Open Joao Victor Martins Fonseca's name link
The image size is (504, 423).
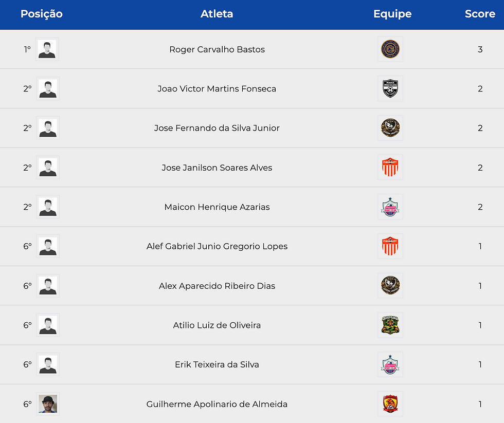point(217,89)
